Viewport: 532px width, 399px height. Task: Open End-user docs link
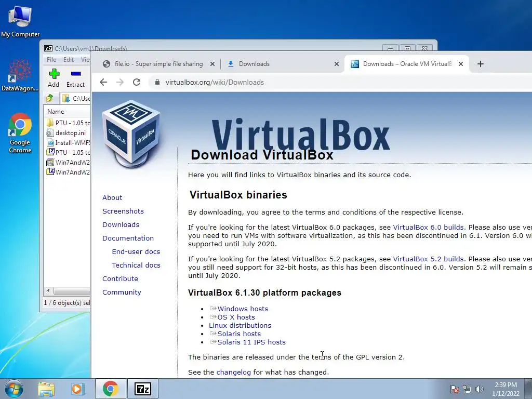coord(136,252)
